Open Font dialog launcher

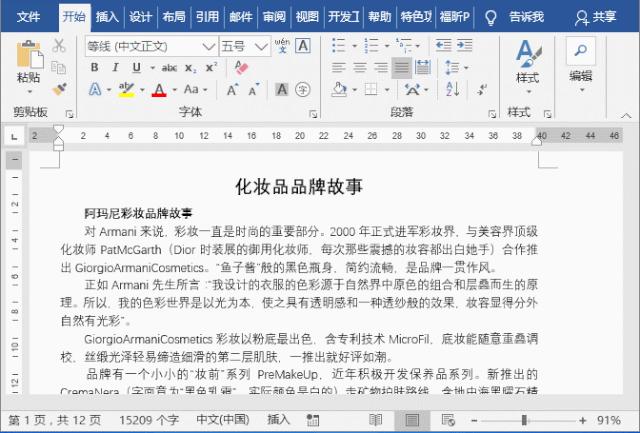(313, 114)
